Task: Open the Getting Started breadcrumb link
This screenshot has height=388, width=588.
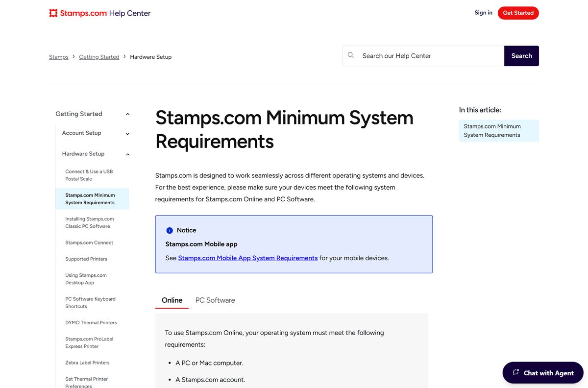Action: [99, 57]
